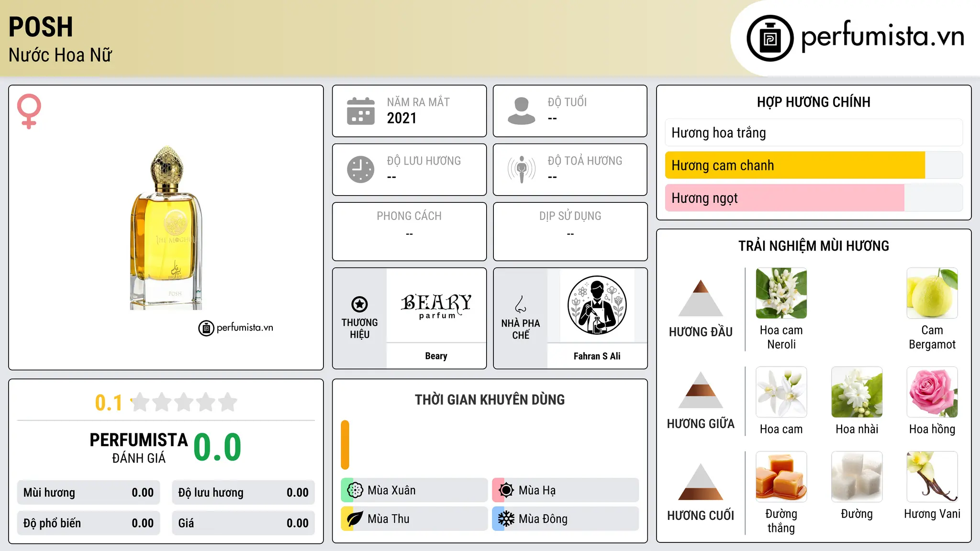Screen dimensions: 980x551
Task: Click the Mùa Thu season label
Action: [x=389, y=519]
